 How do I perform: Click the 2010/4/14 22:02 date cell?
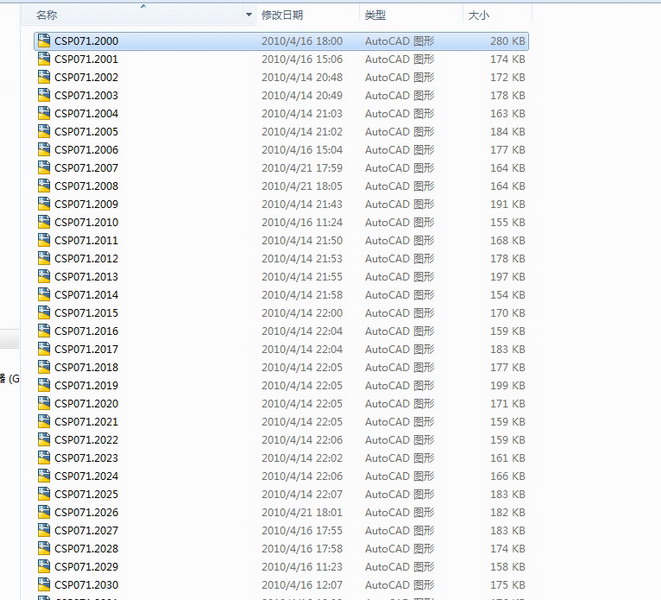click(x=302, y=458)
